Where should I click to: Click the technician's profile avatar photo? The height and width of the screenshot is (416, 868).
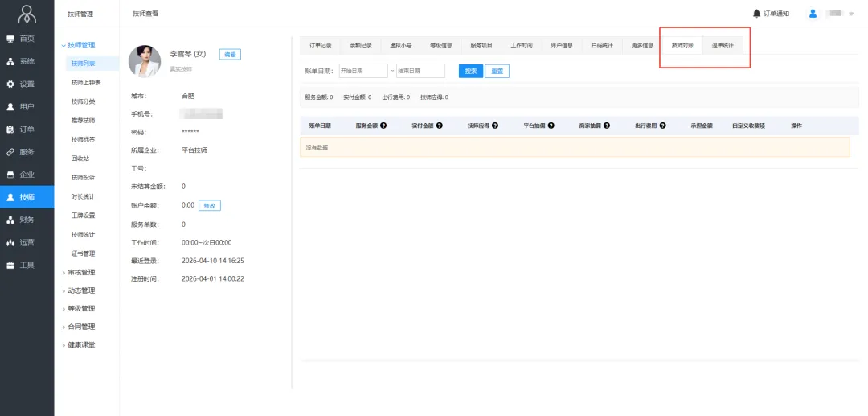point(145,61)
